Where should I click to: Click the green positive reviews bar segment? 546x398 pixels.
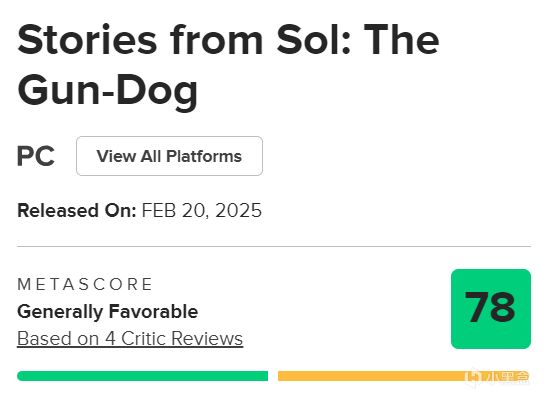coord(142,376)
